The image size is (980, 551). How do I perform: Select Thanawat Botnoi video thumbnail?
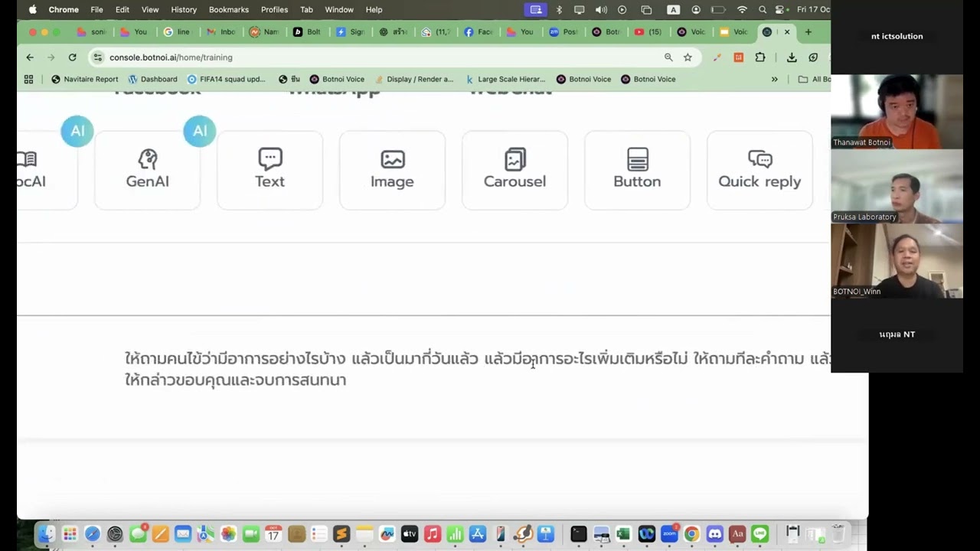coord(897,112)
